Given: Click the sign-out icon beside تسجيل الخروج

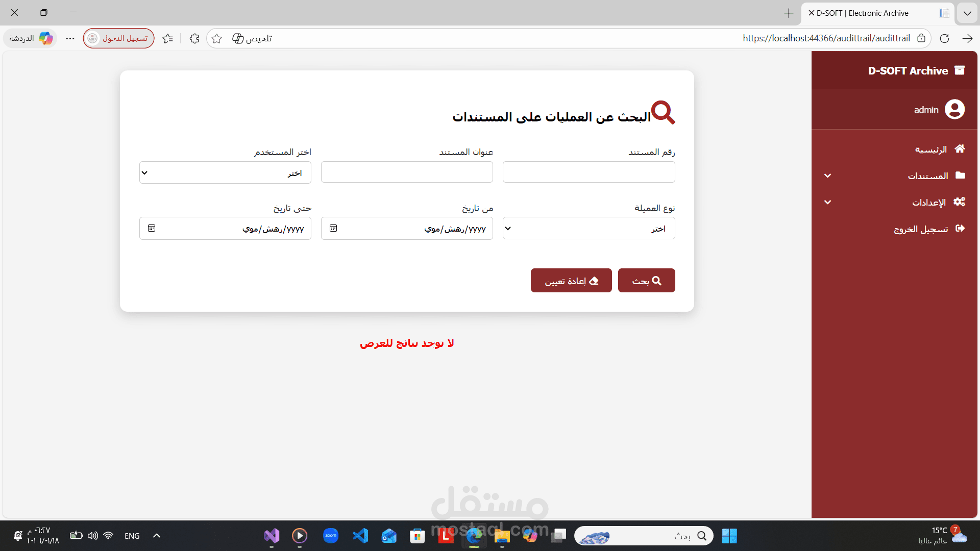Looking at the screenshot, I should (960, 228).
